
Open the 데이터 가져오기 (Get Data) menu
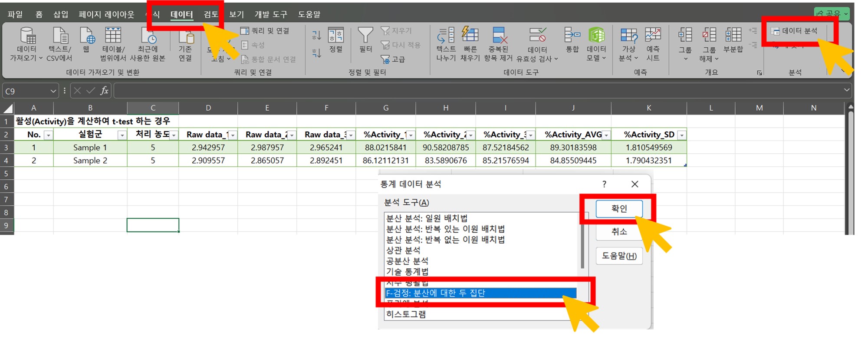click(27, 44)
